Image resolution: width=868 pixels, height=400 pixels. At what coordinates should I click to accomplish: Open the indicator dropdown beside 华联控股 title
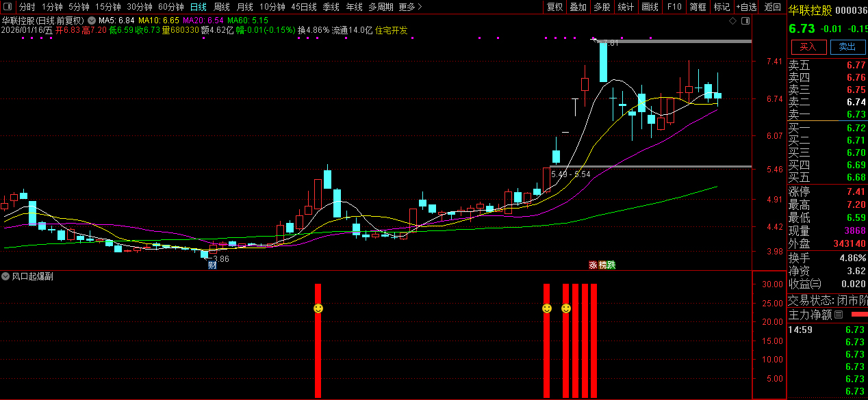tap(91, 21)
